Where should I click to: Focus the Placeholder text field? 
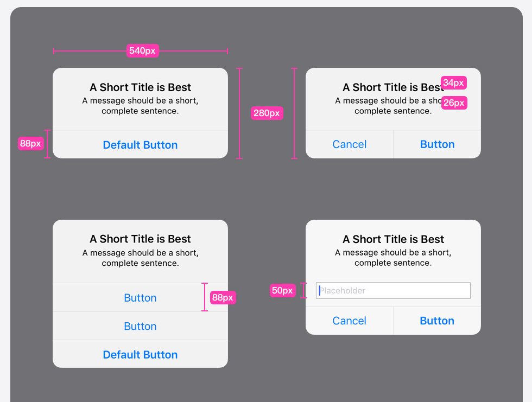click(393, 291)
